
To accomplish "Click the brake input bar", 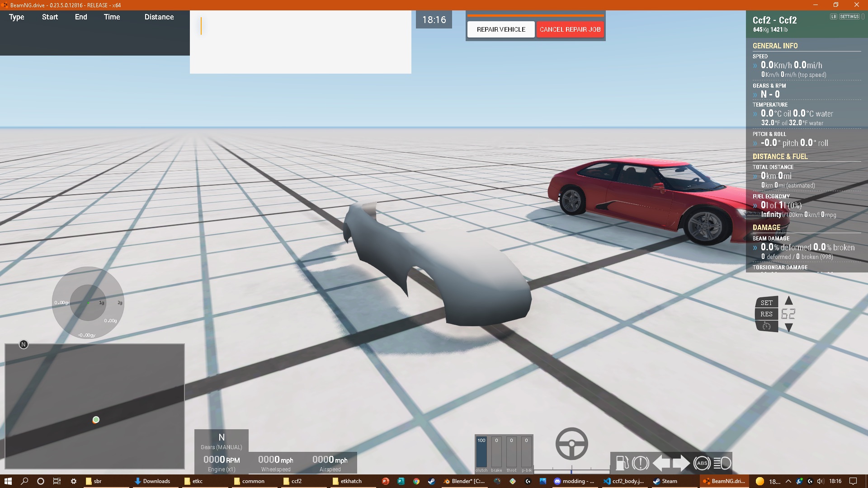I will [496, 452].
